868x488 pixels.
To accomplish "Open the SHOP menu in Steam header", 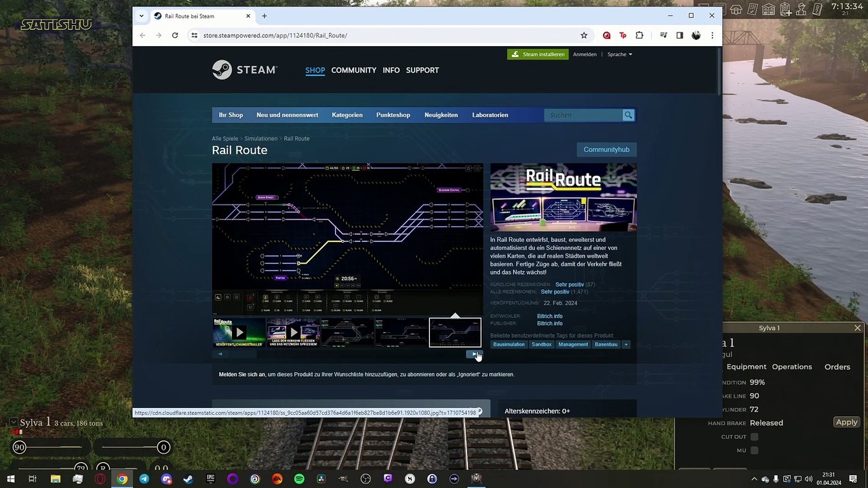I will pyautogui.click(x=315, y=70).
